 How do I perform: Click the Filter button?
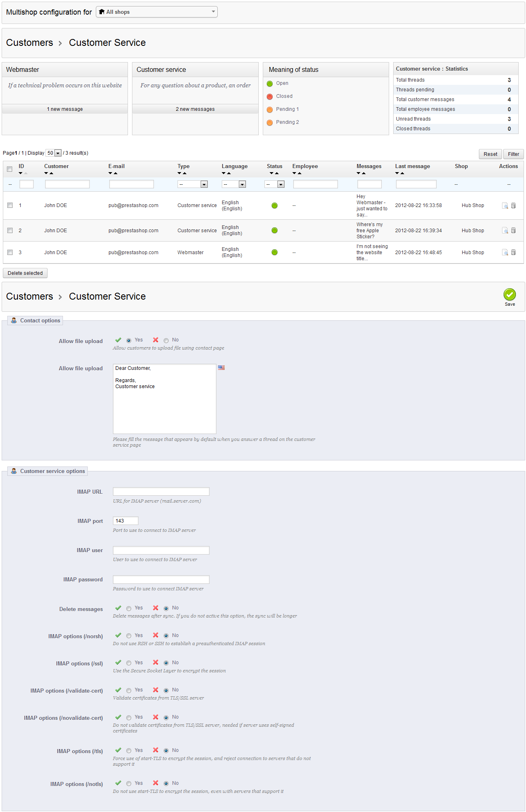click(x=513, y=154)
